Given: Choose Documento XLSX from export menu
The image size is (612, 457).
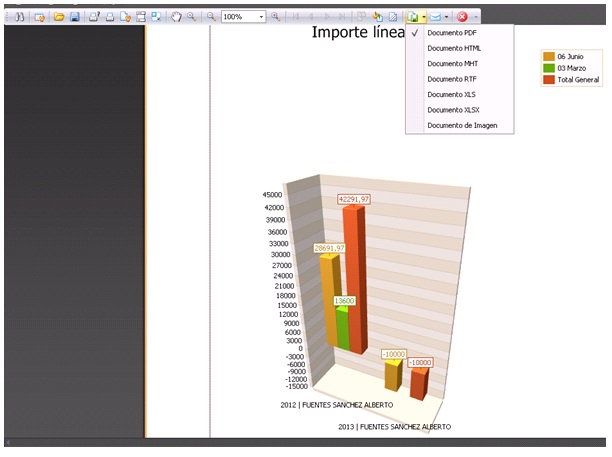Looking at the screenshot, I should 453,110.
